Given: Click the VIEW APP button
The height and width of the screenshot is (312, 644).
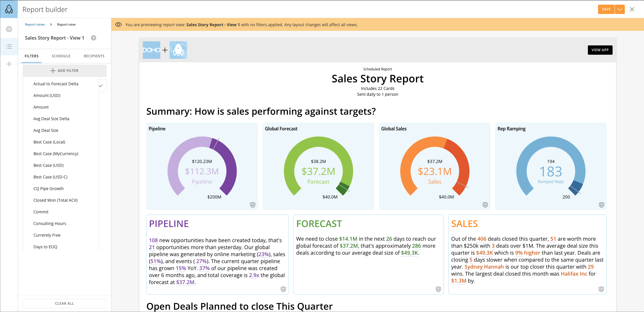Looking at the screenshot, I should 600,50.
